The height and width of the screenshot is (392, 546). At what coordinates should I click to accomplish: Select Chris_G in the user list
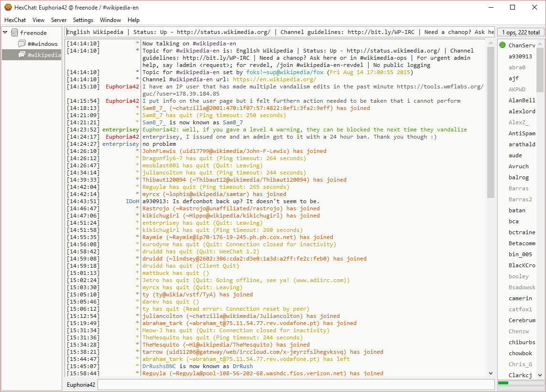(x=520, y=364)
